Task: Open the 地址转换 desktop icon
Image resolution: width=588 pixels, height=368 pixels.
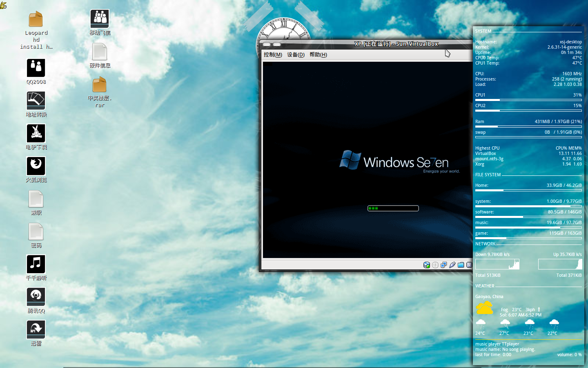Action: coord(36,101)
